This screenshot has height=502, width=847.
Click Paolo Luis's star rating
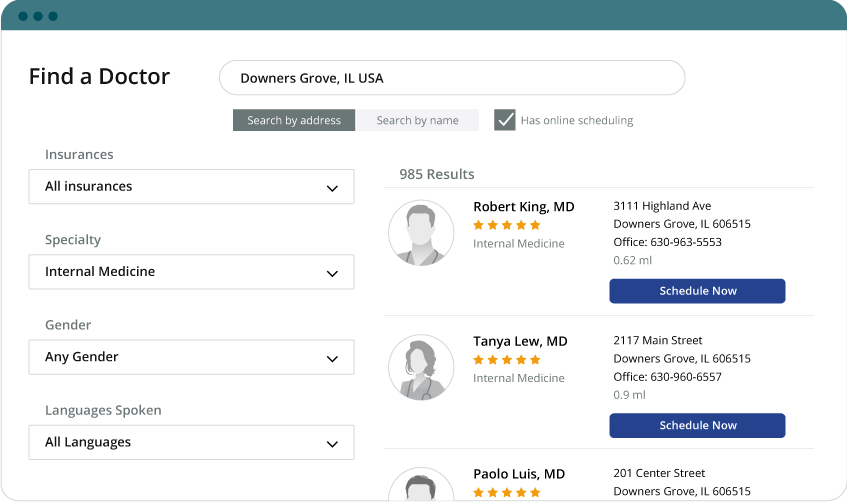506,492
